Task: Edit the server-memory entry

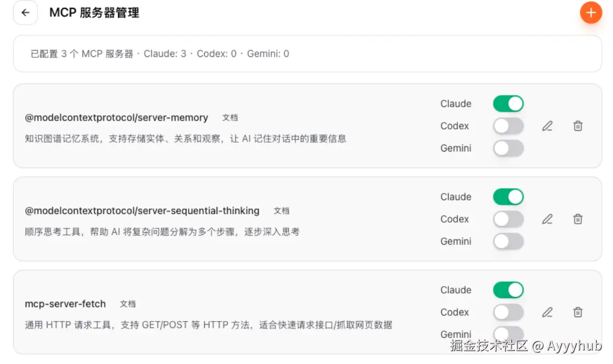Action: click(547, 126)
